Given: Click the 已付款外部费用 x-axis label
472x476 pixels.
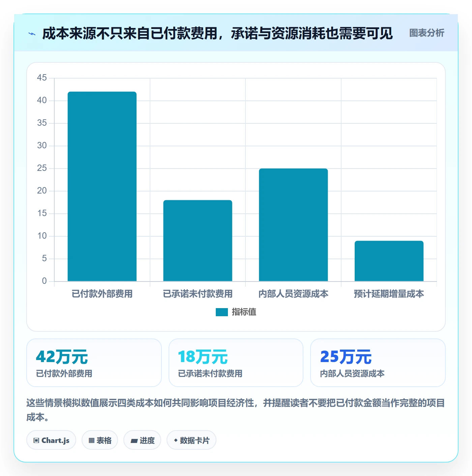Looking at the screenshot, I should [x=102, y=294].
